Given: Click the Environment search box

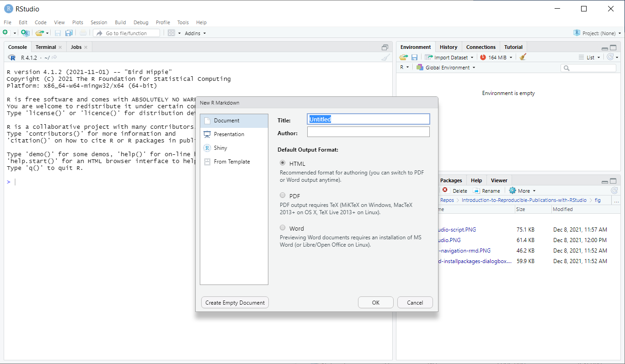Looking at the screenshot, I should click(x=588, y=68).
